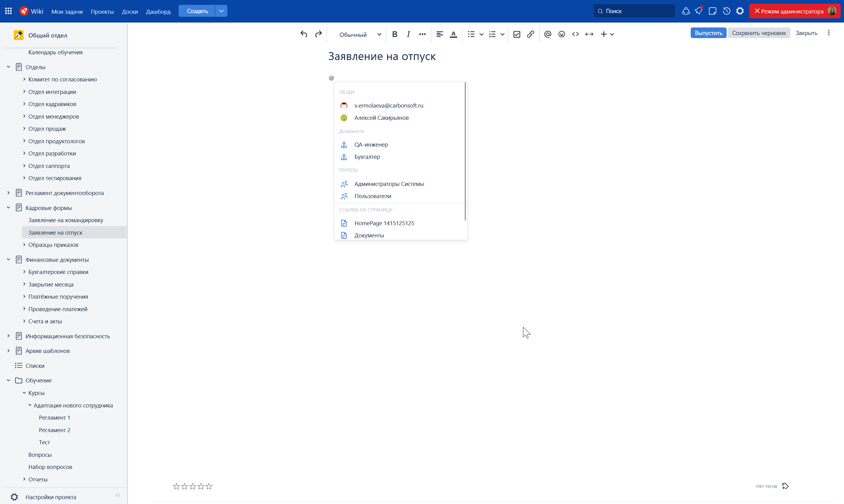Click the Выпустить publish button
Image resolution: width=844 pixels, height=504 pixels.
point(708,33)
